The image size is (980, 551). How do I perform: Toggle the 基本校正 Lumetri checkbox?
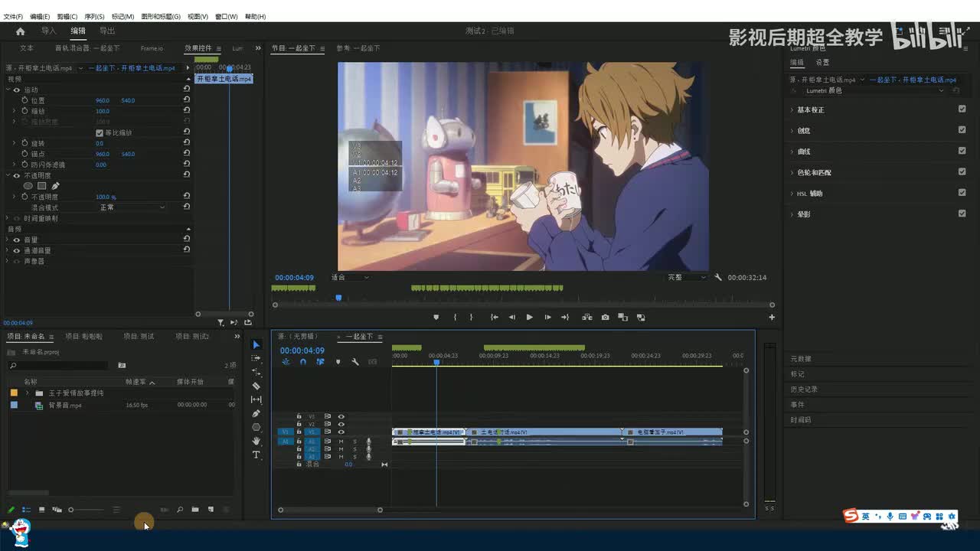pos(962,109)
